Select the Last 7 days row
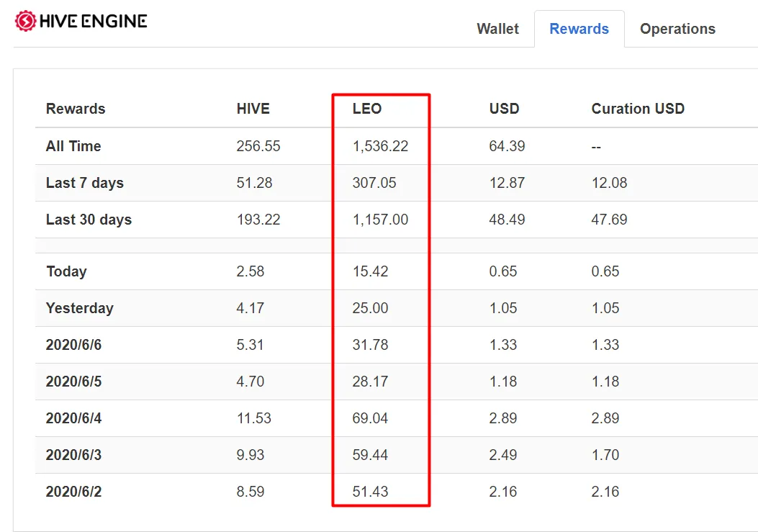Image resolution: width=758 pixels, height=532 pixels. 397,183
